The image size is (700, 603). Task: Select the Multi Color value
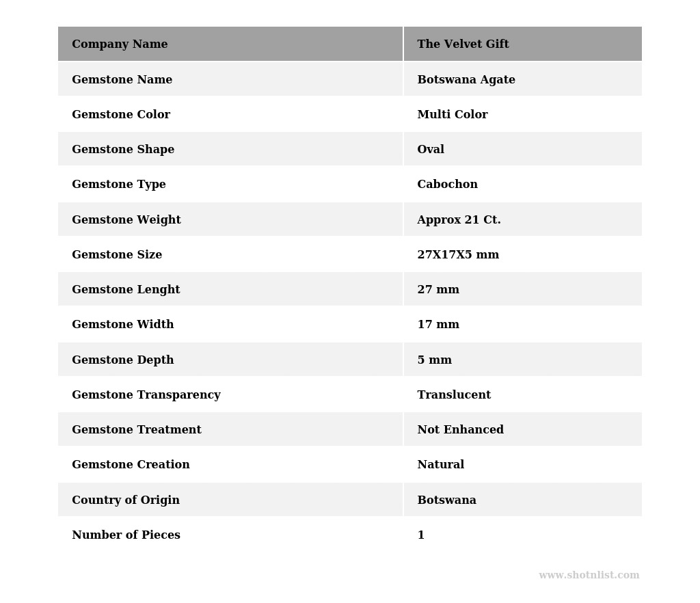pyautogui.click(x=453, y=115)
